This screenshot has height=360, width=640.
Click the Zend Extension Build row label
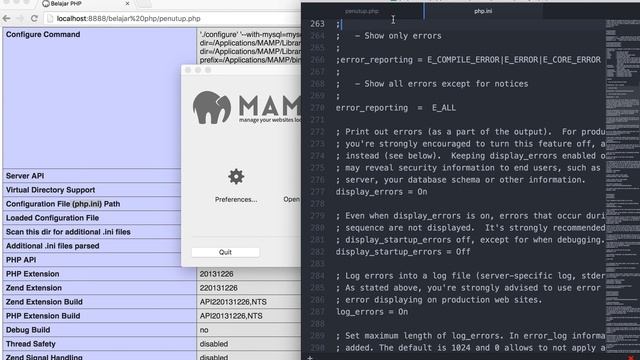[44, 302]
